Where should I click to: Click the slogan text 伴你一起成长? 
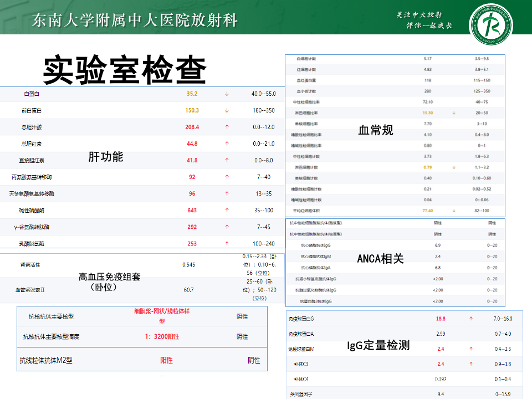tap(429, 25)
